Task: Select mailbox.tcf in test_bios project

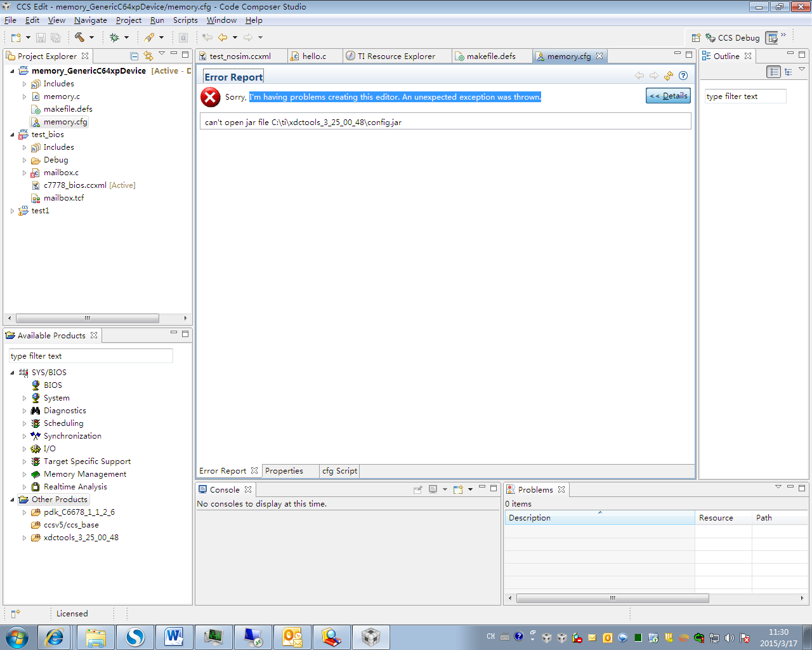Action: [x=63, y=198]
